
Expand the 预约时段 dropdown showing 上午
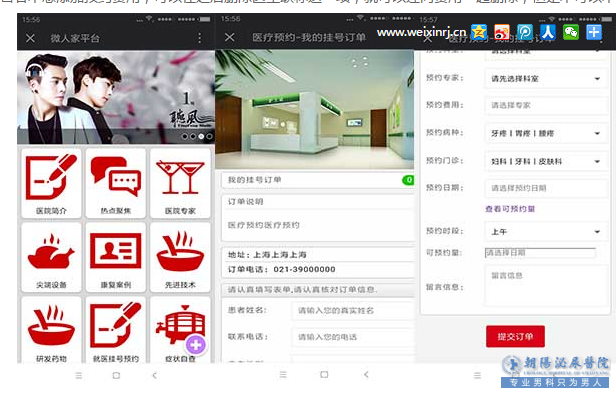tap(546, 231)
